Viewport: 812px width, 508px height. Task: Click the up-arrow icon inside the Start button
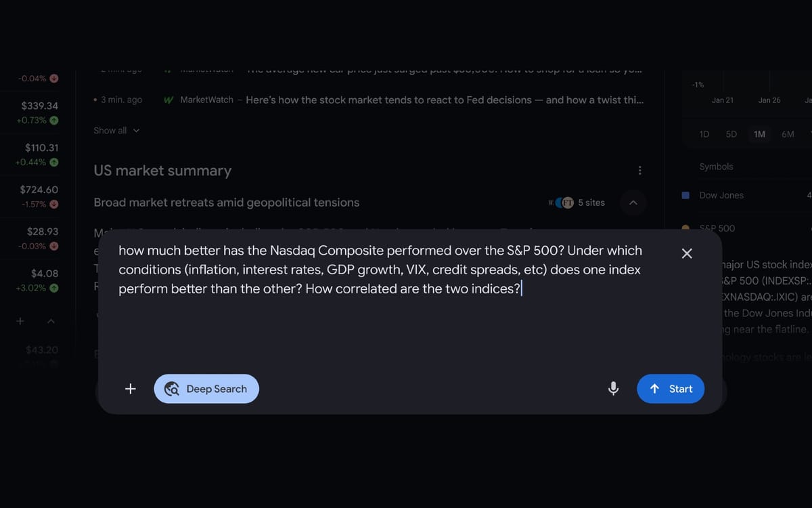tap(654, 388)
